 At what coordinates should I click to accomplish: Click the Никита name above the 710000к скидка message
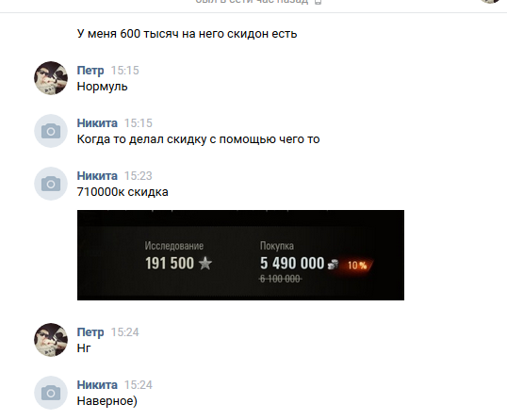pyautogui.click(x=97, y=176)
